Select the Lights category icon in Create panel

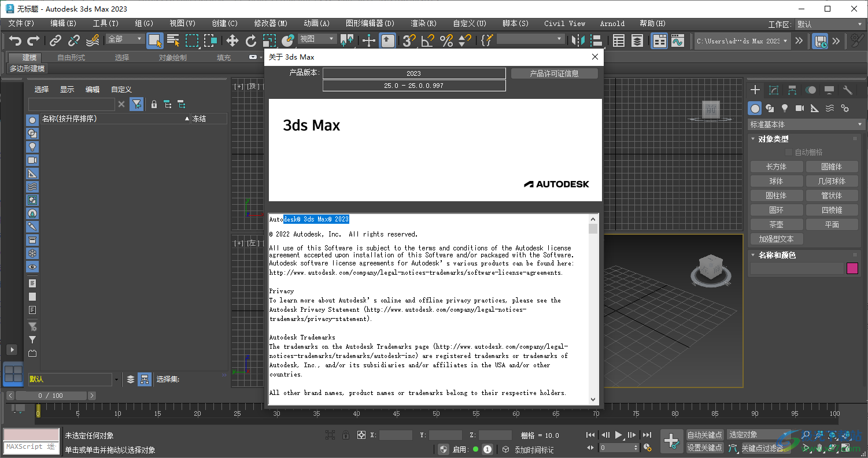(x=785, y=108)
